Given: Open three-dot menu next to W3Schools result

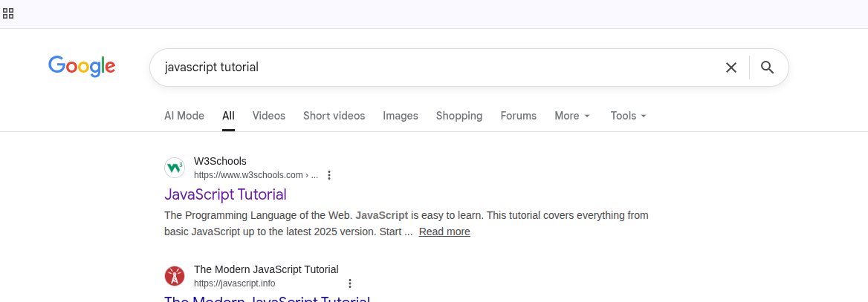Looking at the screenshot, I should [x=329, y=175].
